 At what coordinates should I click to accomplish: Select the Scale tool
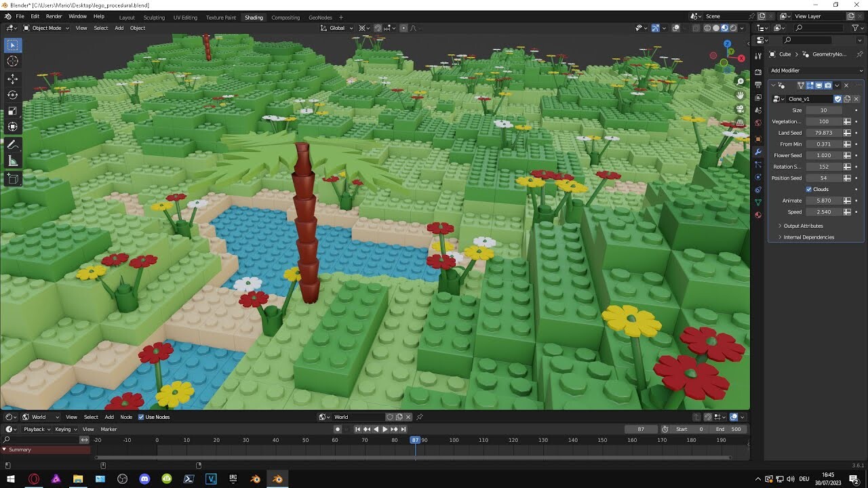pos(12,110)
